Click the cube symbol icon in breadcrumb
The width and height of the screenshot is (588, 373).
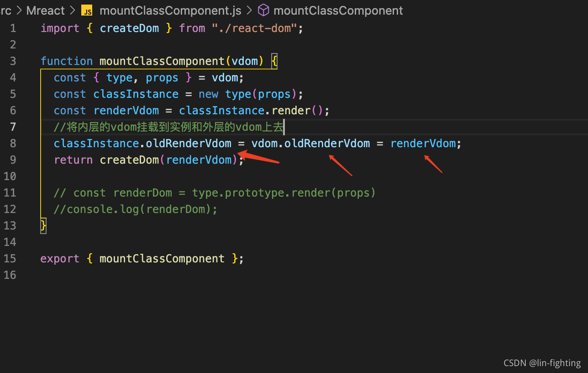coord(263,10)
